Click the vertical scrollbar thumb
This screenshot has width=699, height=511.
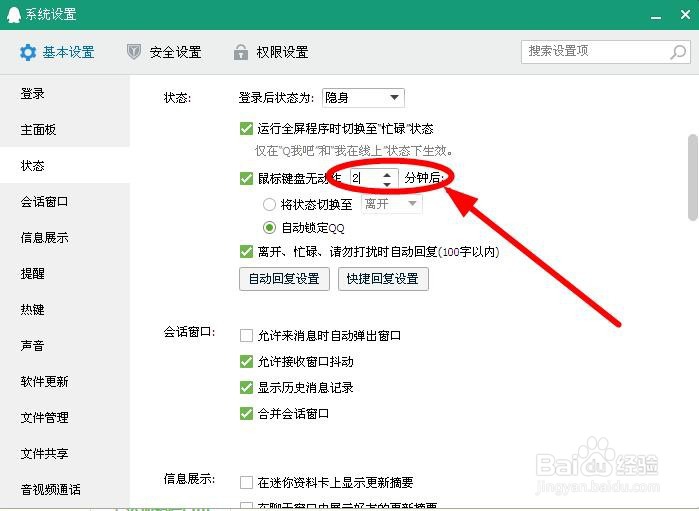pos(693,177)
